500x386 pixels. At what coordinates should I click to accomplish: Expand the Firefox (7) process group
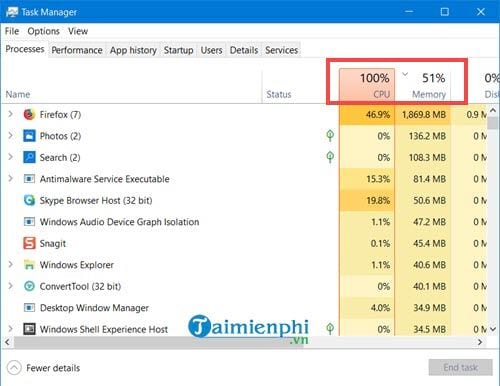coord(11,114)
